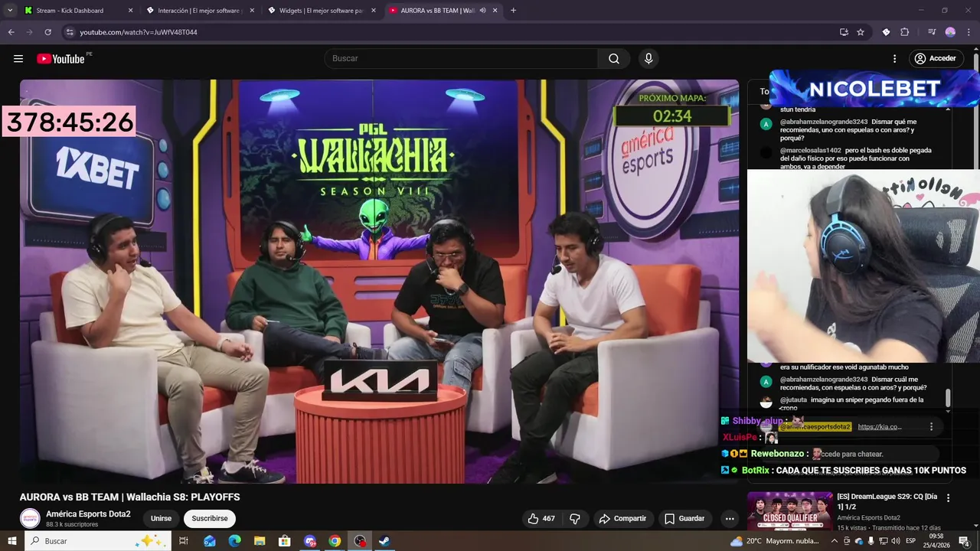Switch ESP keyboard language indicator
The image size is (980, 551).
911,541
